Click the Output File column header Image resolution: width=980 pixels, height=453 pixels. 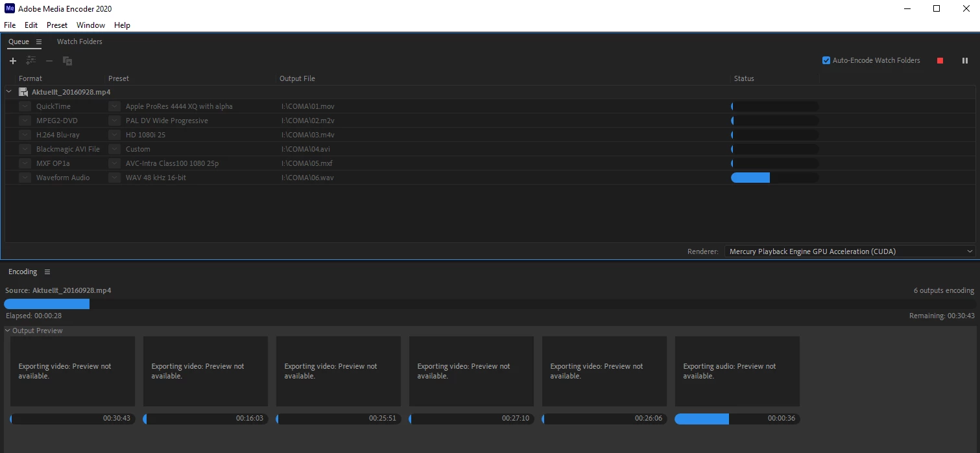coord(297,78)
